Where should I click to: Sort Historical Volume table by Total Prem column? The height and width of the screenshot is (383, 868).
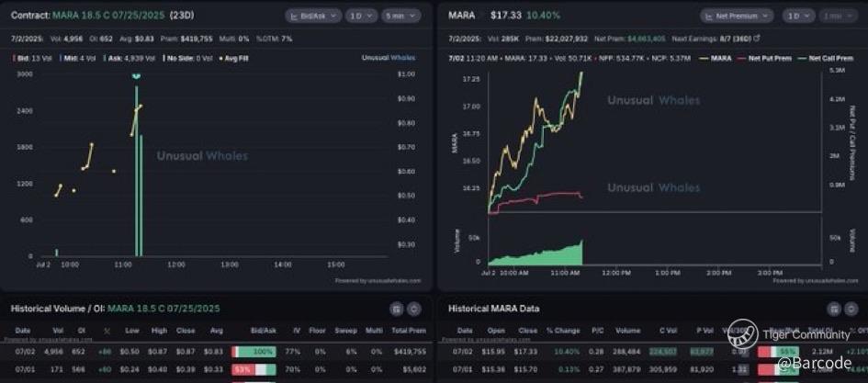point(409,331)
